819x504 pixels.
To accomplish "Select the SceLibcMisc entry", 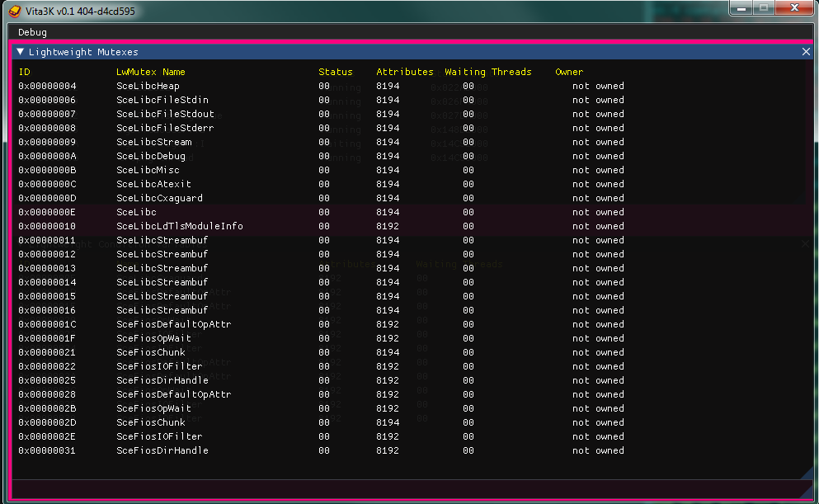I will (x=148, y=170).
